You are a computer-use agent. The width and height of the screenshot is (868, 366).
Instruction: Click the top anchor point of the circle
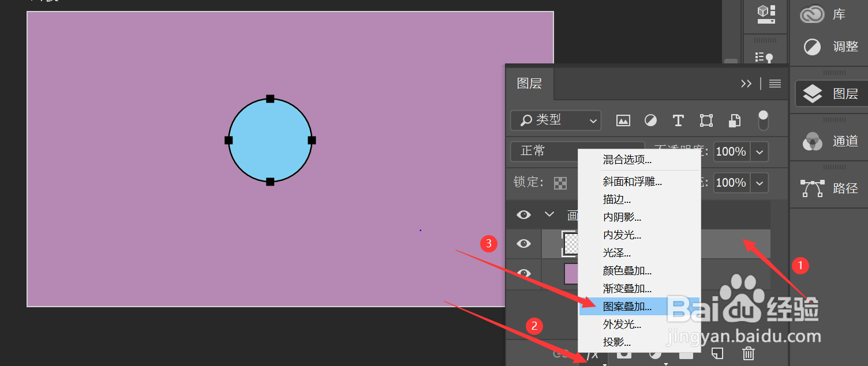pyautogui.click(x=270, y=99)
